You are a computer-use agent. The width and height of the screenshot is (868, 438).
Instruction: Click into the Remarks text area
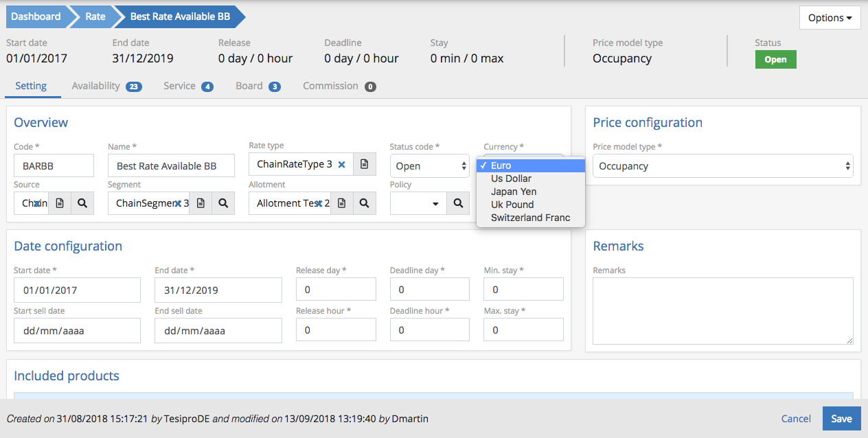tap(722, 310)
